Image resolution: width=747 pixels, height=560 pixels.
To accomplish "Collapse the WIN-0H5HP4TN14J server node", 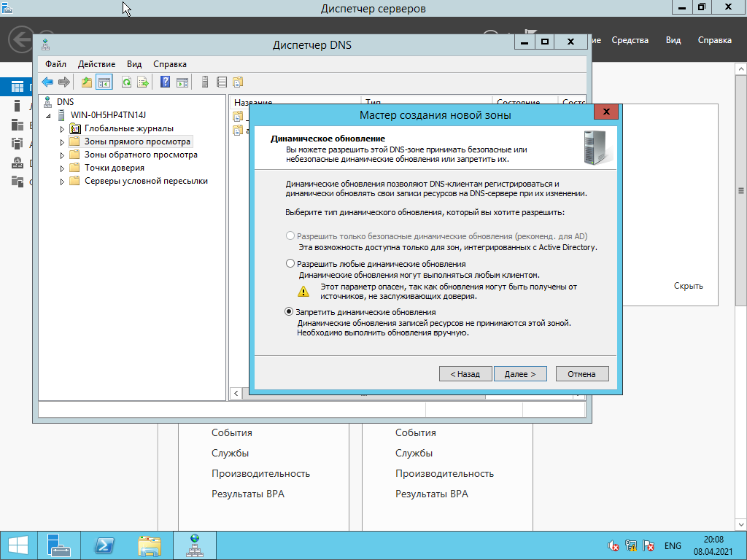I will (x=48, y=116).
